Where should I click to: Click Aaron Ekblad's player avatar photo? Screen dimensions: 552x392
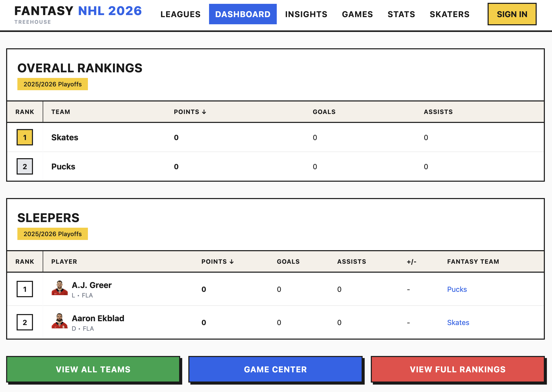click(60, 322)
